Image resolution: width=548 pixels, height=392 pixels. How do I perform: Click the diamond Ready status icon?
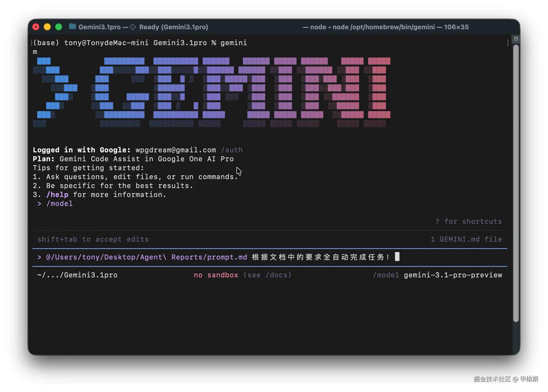tap(133, 27)
